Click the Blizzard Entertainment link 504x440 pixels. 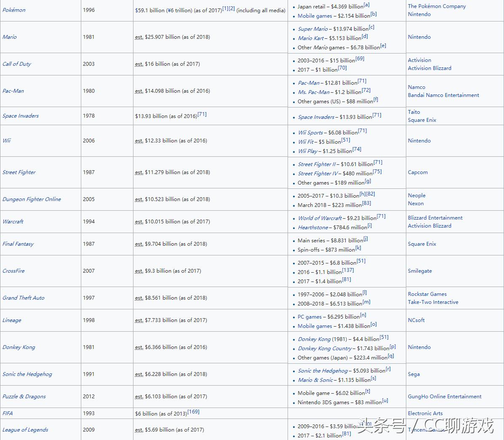point(435,218)
